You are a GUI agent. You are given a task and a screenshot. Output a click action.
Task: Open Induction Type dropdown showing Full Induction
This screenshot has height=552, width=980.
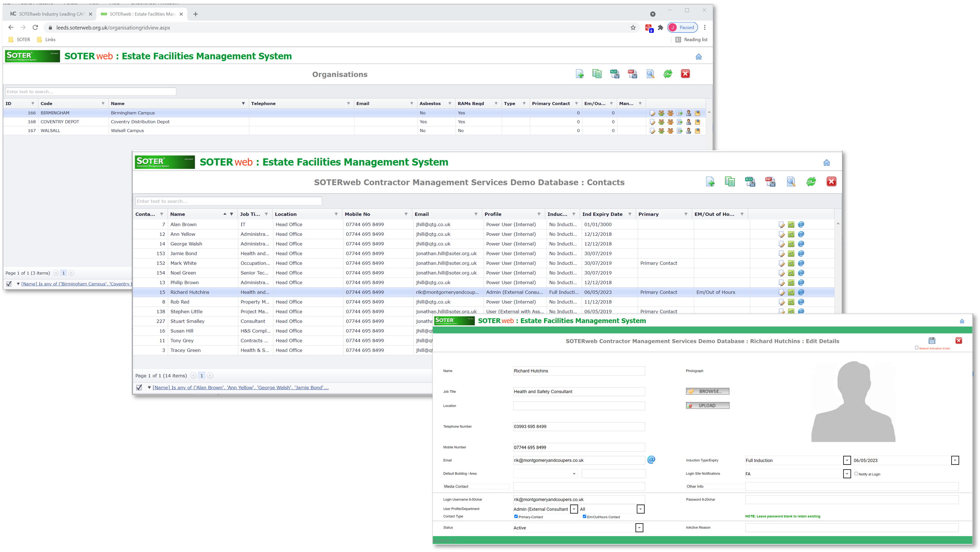tap(847, 460)
